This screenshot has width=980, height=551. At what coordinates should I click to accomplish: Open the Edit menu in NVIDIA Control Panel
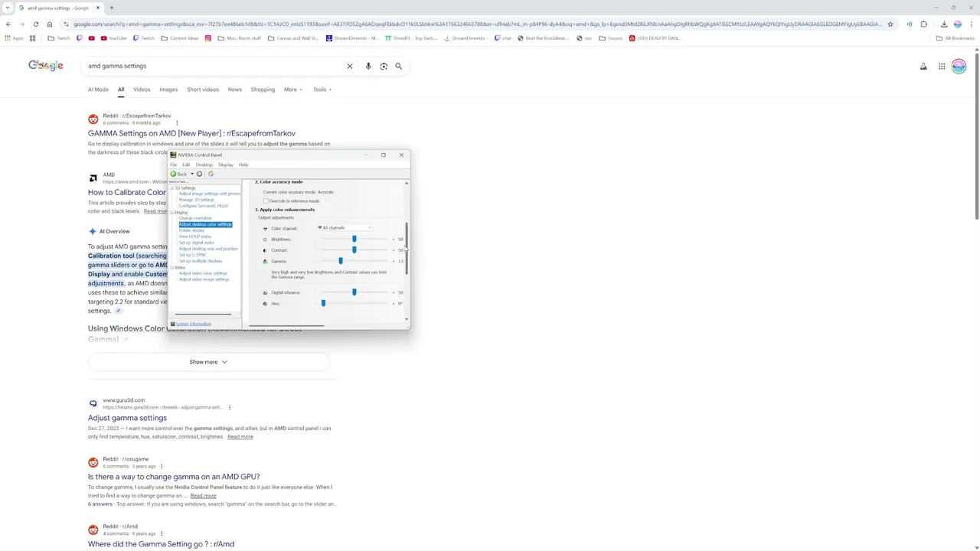[185, 165]
